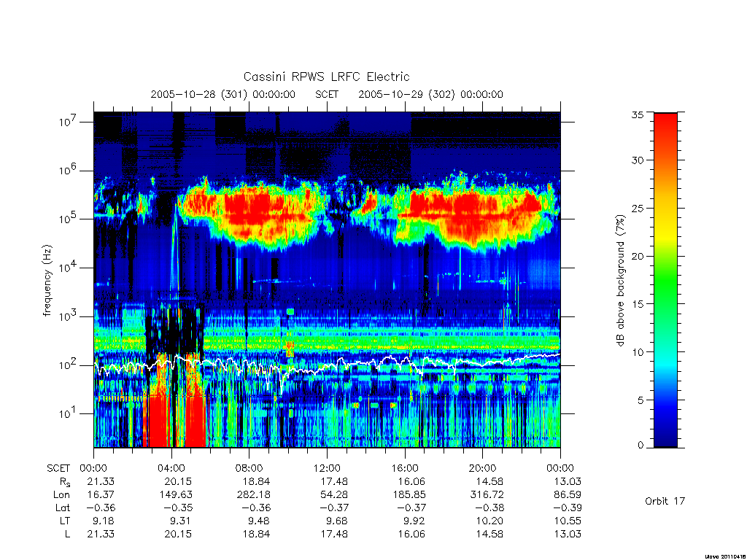Click the '20:00' time axis label

pyautogui.click(x=482, y=468)
